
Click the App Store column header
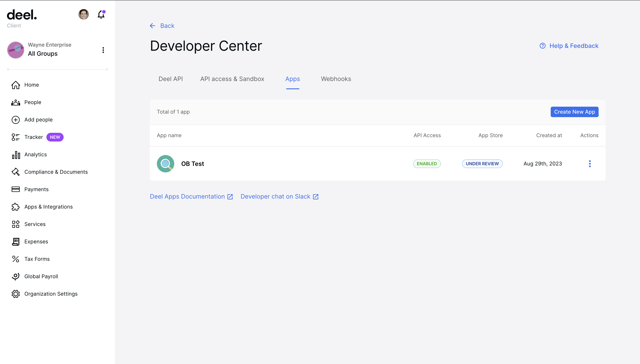[491, 135]
